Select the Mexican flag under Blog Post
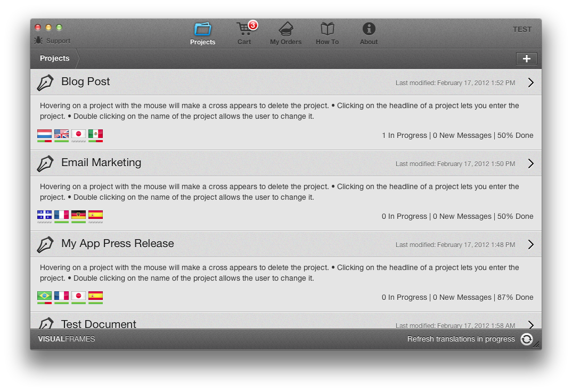This screenshot has width=572, height=392. (x=95, y=135)
